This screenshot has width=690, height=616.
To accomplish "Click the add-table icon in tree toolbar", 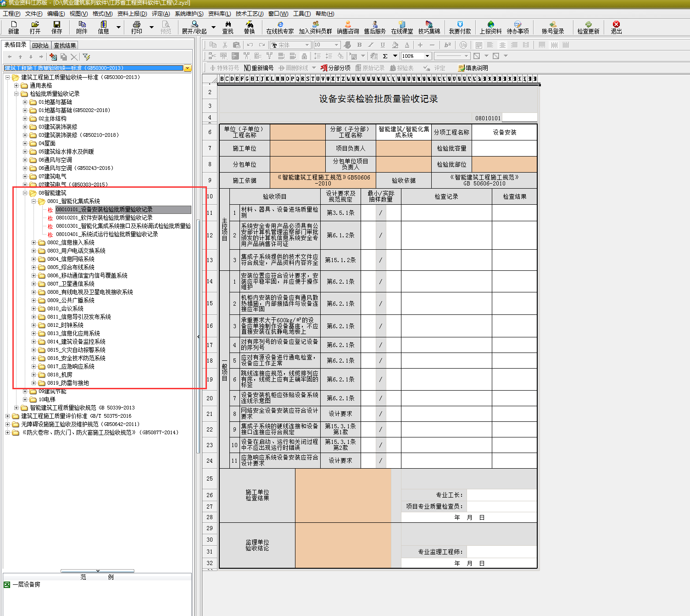I will tap(53, 56).
